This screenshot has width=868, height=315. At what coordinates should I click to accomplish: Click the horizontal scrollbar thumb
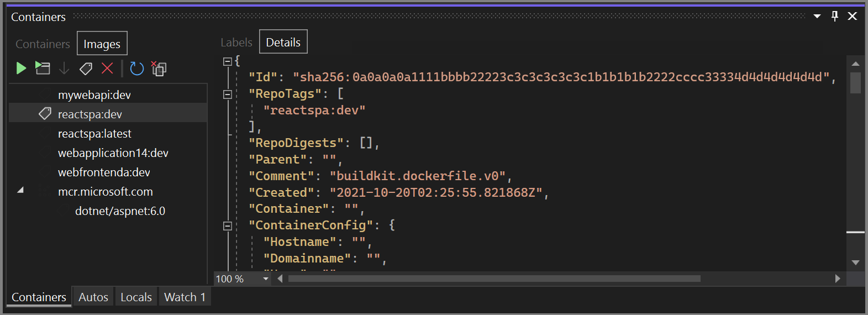(x=495, y=279)
